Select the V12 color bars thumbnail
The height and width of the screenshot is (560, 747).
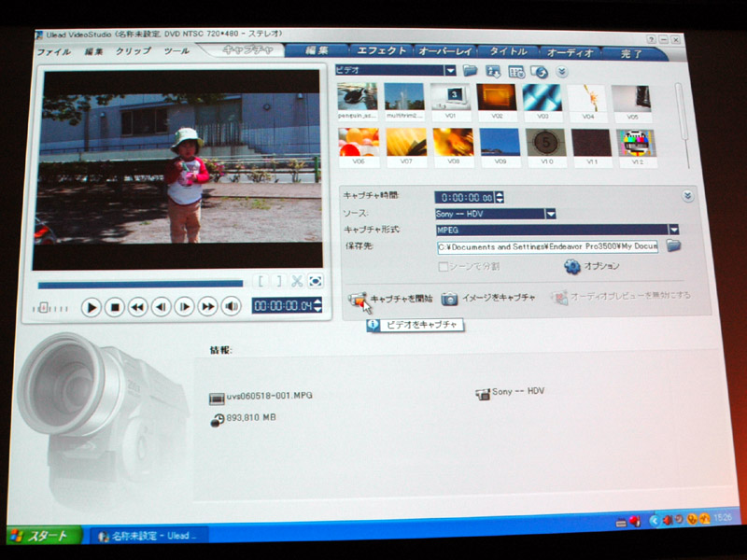pos(637,143)
